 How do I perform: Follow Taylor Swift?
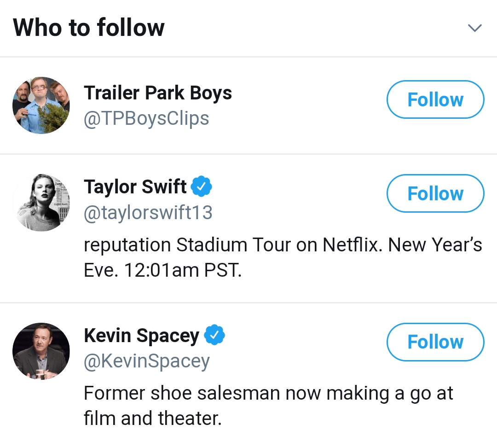point(435,193)
